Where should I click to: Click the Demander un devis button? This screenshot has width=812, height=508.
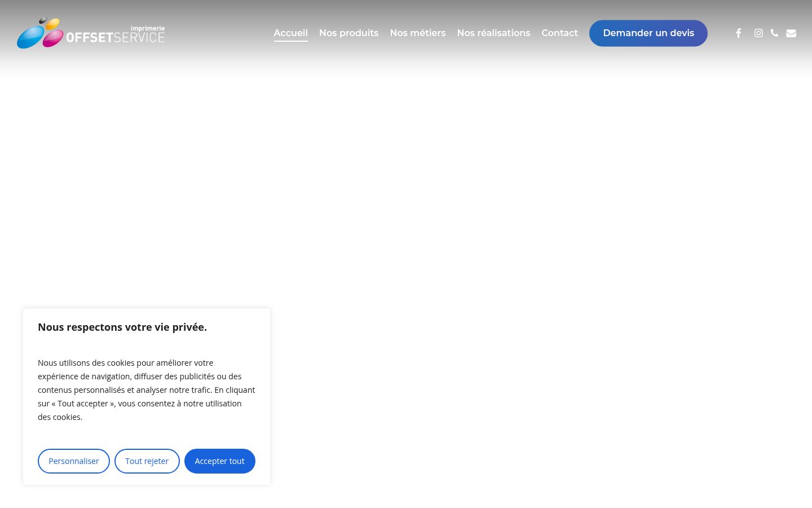click(648, 33)
